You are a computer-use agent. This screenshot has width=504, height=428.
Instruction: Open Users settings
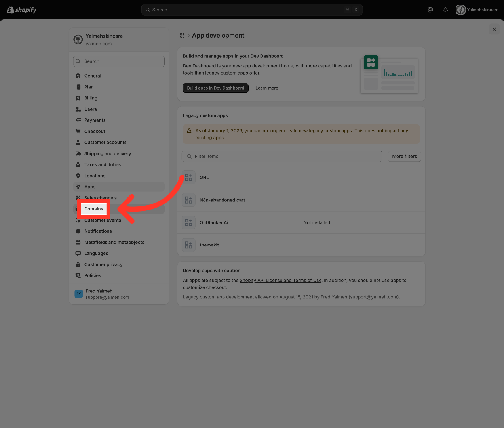[x=119, y=109]
